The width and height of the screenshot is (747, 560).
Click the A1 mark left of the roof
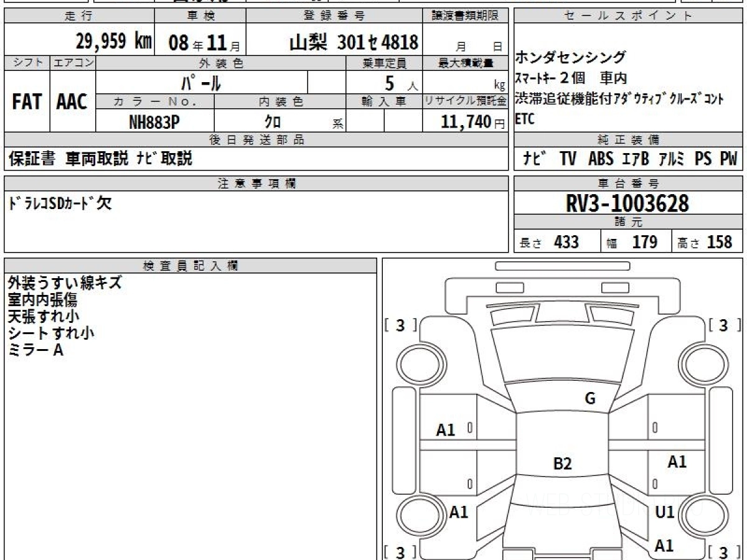(x=446, y=430)
